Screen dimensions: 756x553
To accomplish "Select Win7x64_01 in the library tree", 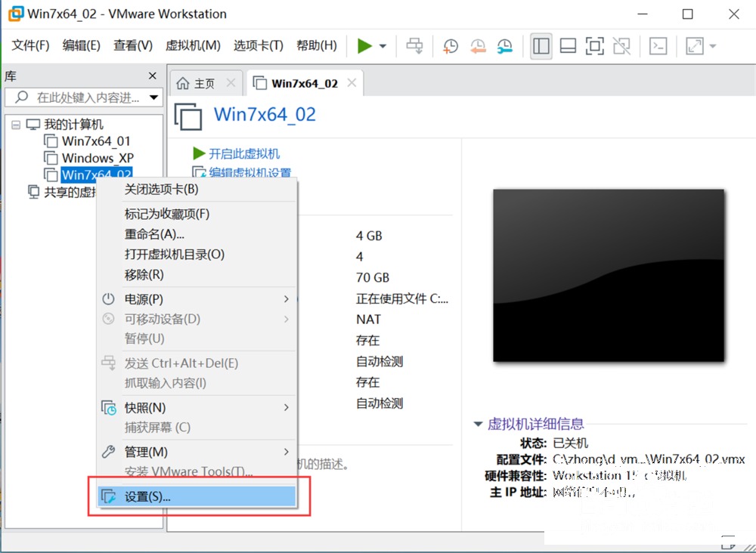I will [x=96, y=141].
